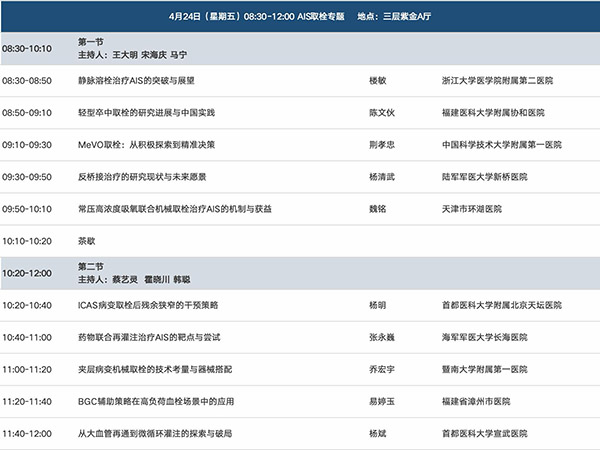Click the 第一节 section heading

click(x=91, y=41)
